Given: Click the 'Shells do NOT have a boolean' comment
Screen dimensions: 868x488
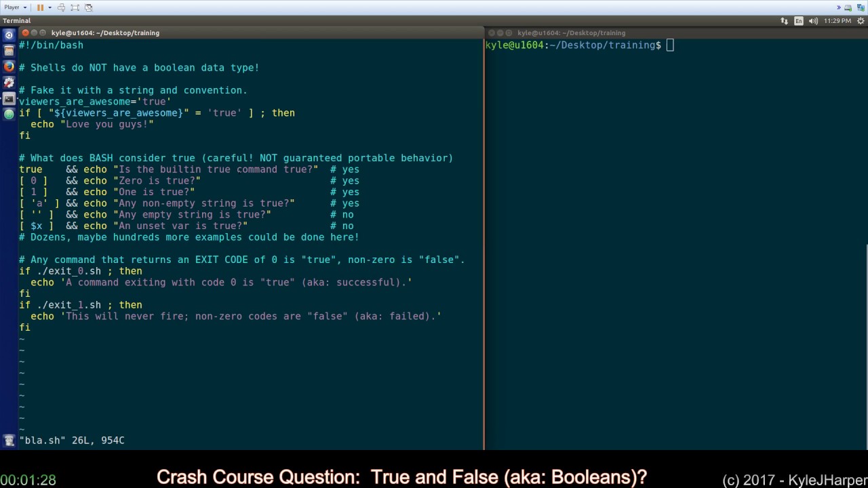Looking at the screenshot, I should point(139,68).
